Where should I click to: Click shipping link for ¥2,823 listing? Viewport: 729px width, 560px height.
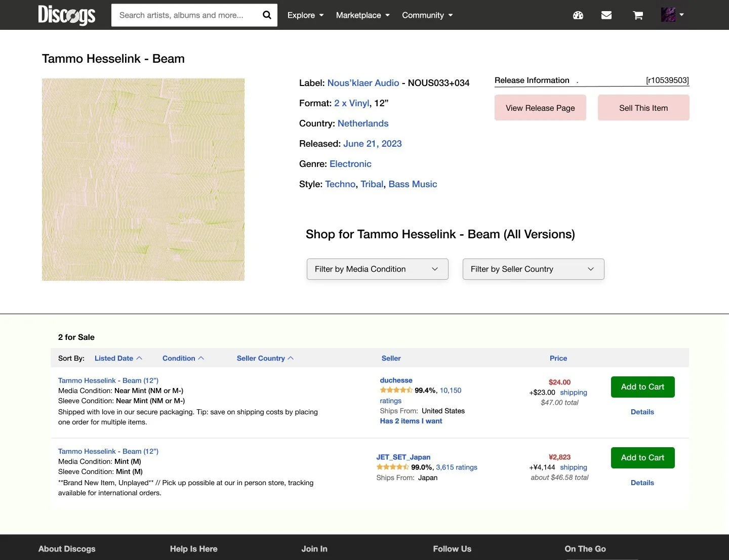pyautogui.click(x=574, y=467)
